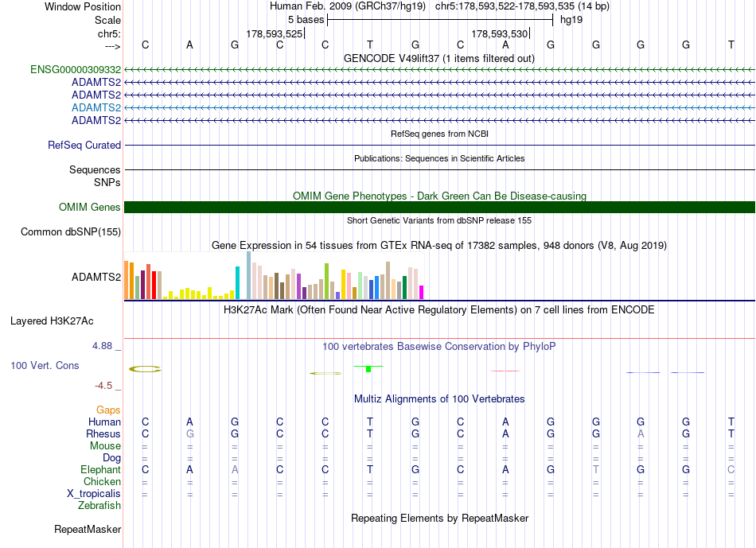Click the OMIM Genes track label
This screenshot has height=548, width=756.
click(90, 208)
